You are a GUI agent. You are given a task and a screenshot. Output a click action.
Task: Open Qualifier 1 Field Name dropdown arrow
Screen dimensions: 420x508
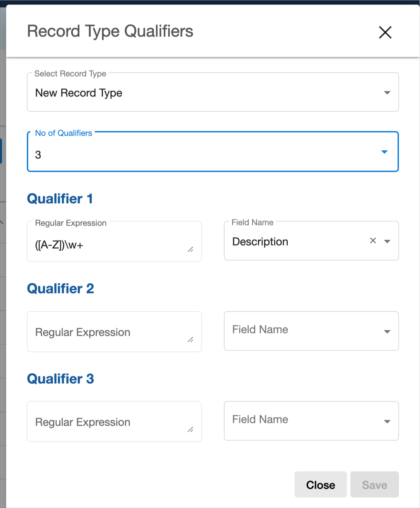[x=387, y=241]
